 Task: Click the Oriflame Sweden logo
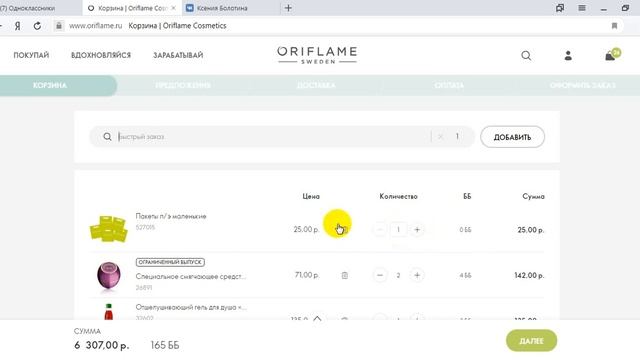[317, 55]
